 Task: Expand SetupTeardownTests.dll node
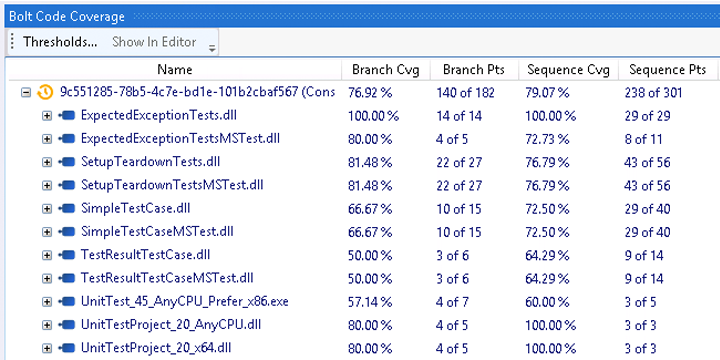click(x=47, y=162)
